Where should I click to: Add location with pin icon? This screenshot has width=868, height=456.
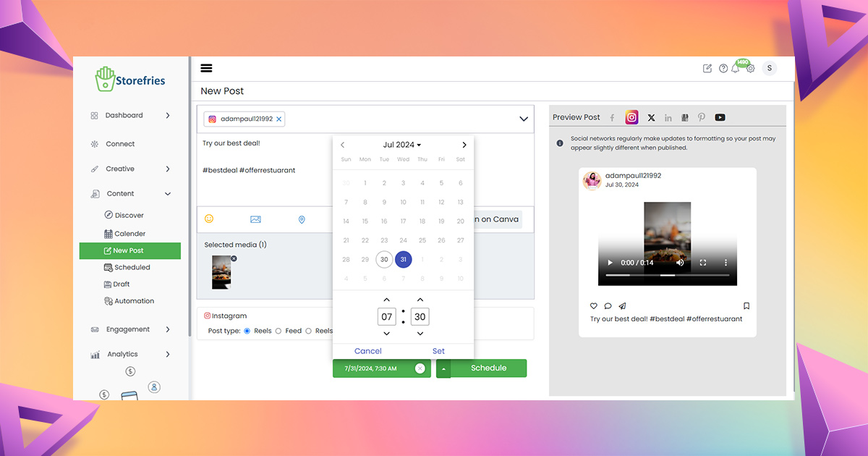coord(302,219)
